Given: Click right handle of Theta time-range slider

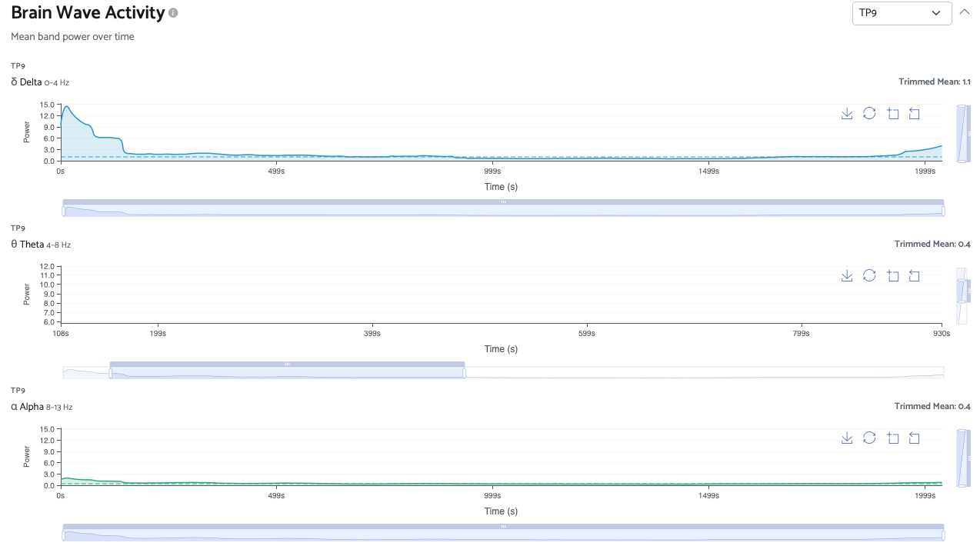Looking at the screenshot, I should click(464, 373).
